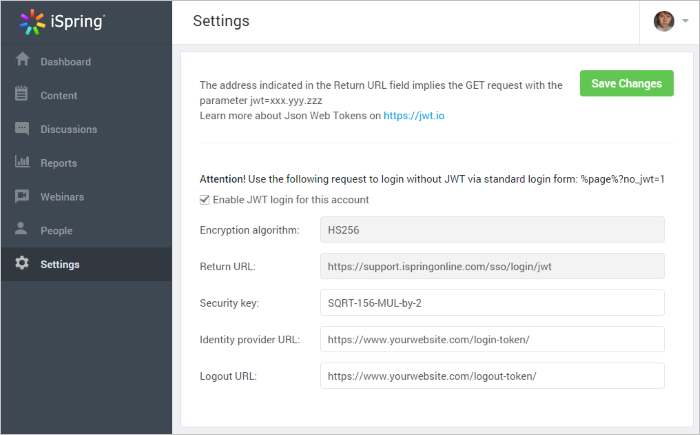This screenshot has width=700, height=435.
Task: Toggle Enable JWT login checkbox
Action: click(x=205, y=200)
